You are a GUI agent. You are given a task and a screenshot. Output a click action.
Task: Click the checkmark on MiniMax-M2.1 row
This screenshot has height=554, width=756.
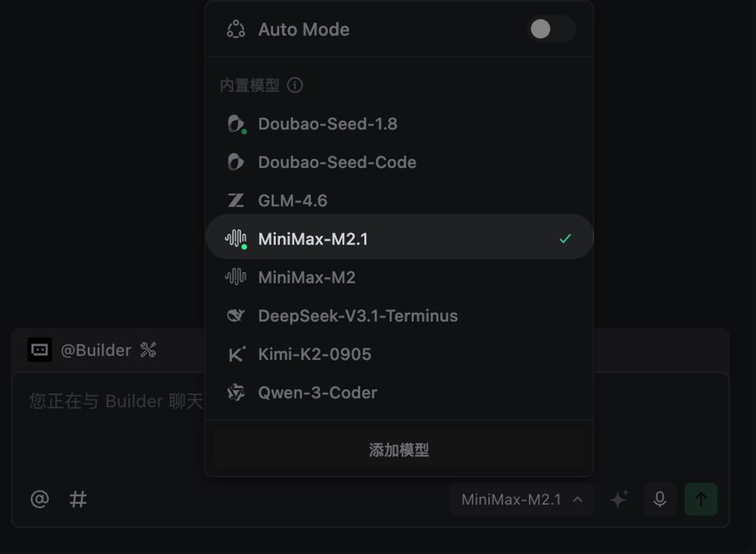(565, 238)
